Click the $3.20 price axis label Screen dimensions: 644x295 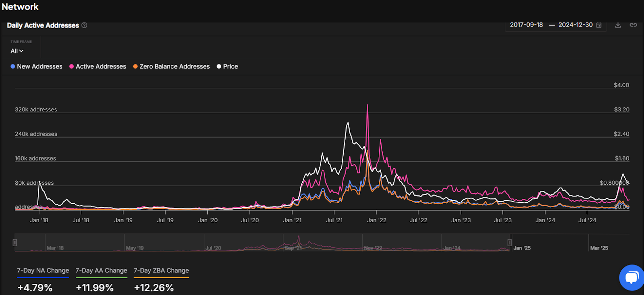point(621,109)
